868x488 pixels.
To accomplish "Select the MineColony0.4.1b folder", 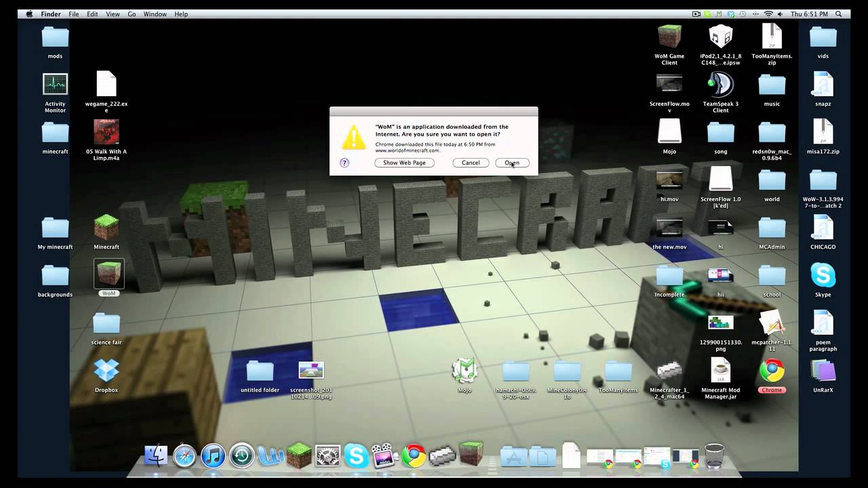I will pos(567,371).
